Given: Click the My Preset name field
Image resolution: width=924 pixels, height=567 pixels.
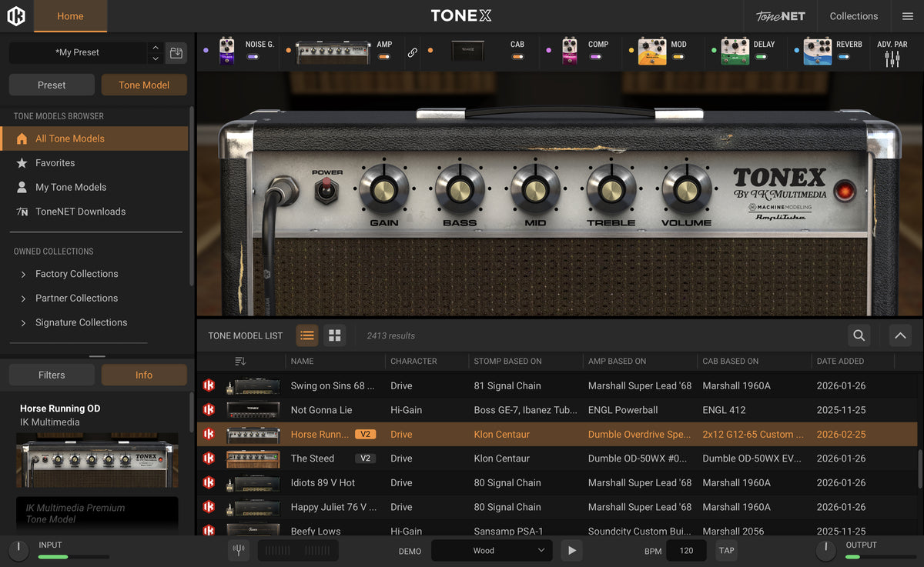Looking at the screenshot, I should 78,53.
